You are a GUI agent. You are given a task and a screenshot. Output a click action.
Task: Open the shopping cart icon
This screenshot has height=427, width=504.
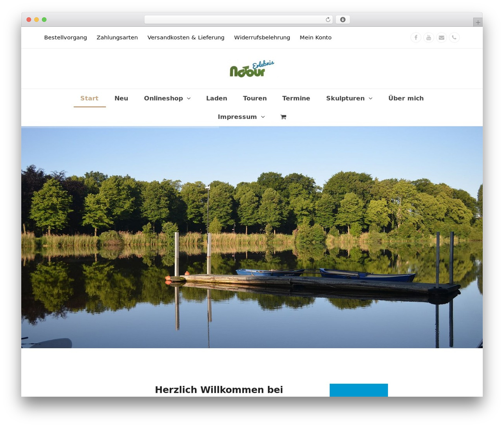283,117
